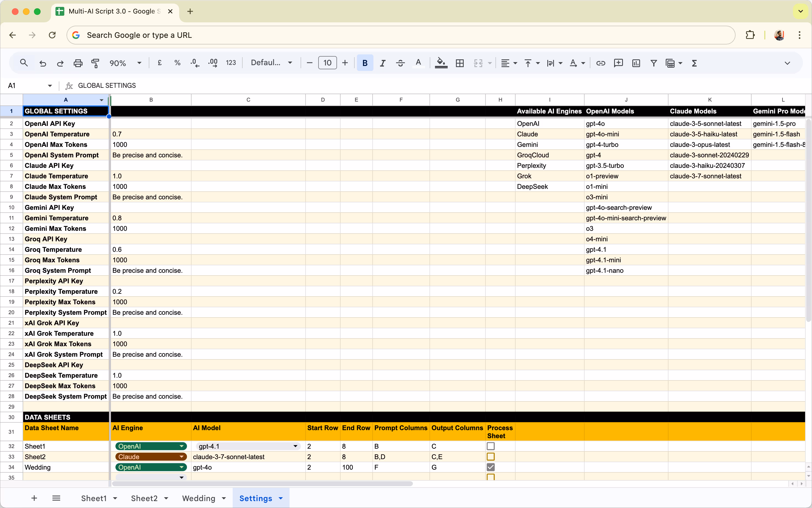Print the spreadsheet
Screen dimensions: 812x508
78,63
